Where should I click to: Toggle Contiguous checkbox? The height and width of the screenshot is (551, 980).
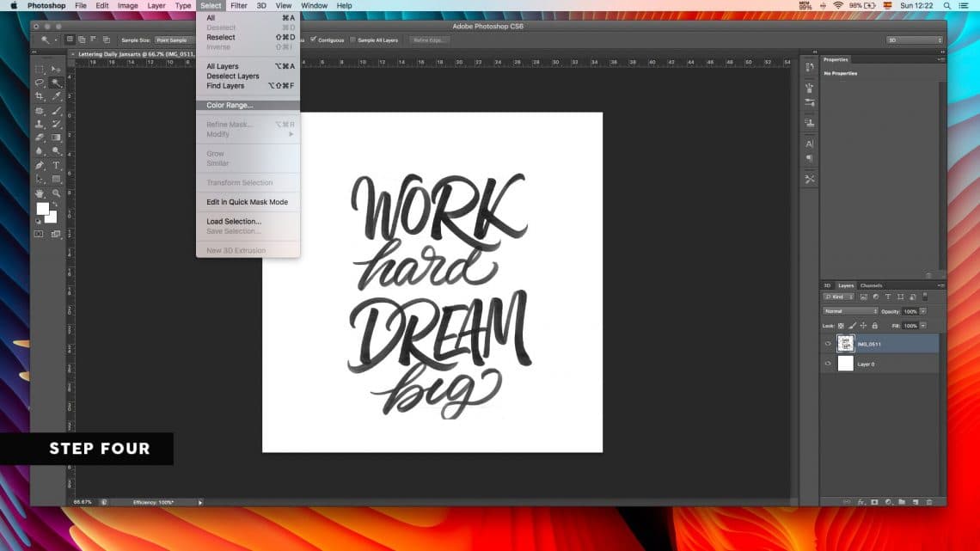(313, 40)
